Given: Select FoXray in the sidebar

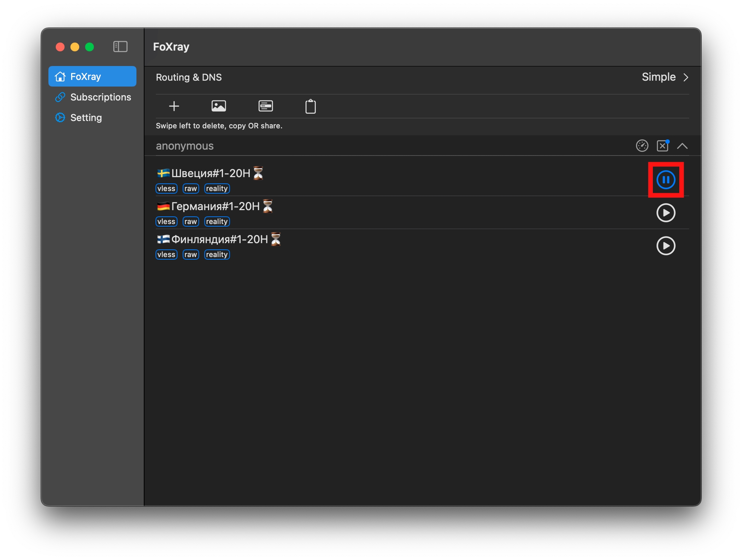Looking at the screenshot, I should tap(85, 77).
